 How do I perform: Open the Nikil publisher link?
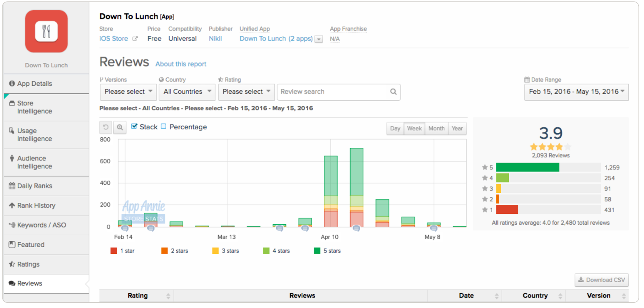click(x=215, y=39)
